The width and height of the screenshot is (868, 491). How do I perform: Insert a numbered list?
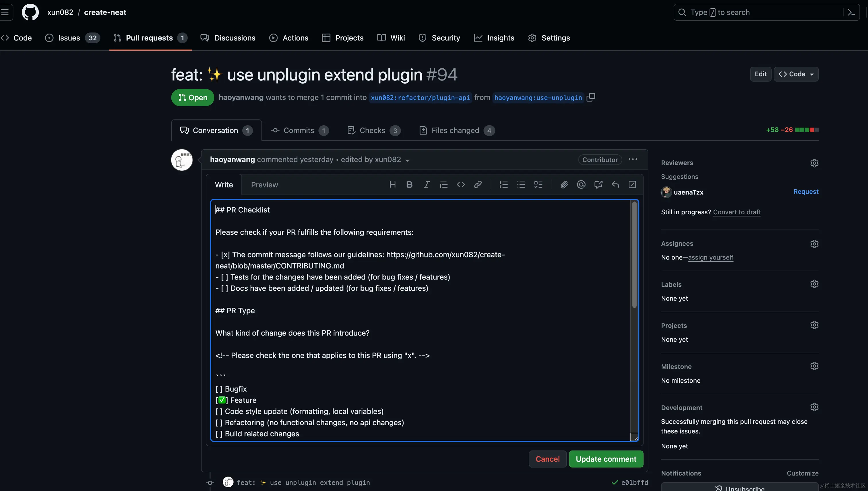(503, 184)
